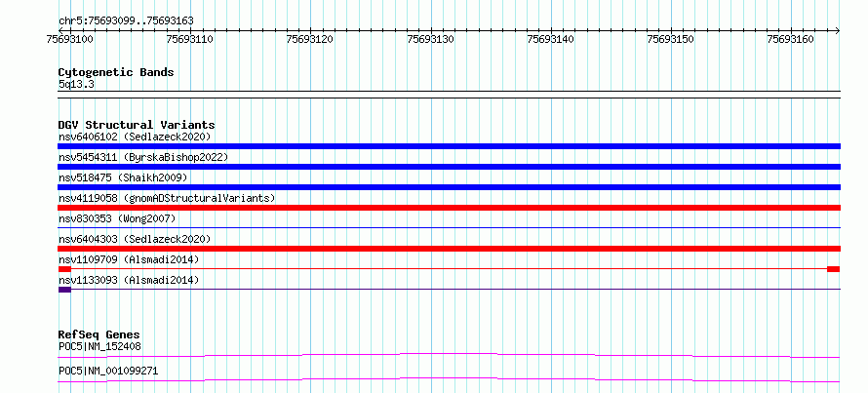Click ruler position 75693150
The width and height of the screenshot is (868, 393).
click(x=671, y=39)
